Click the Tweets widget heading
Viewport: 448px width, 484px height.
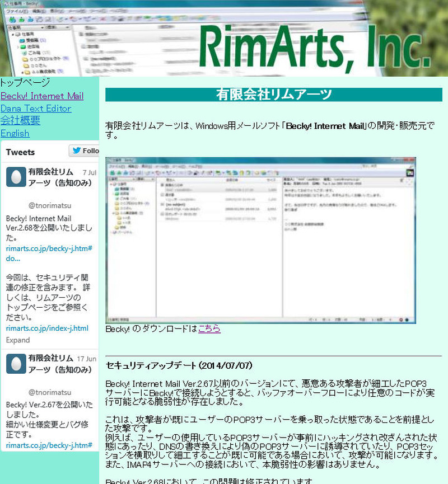coord(20,152)
